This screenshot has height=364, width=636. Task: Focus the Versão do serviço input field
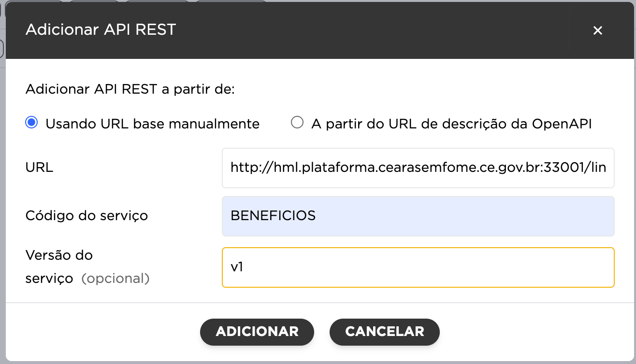[418, 267]
